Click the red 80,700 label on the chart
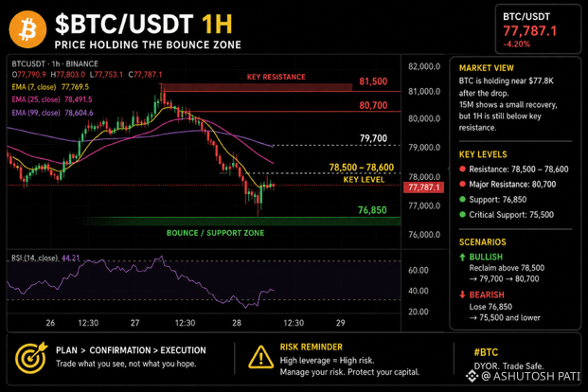588x392 pixels. pos(373,105)
